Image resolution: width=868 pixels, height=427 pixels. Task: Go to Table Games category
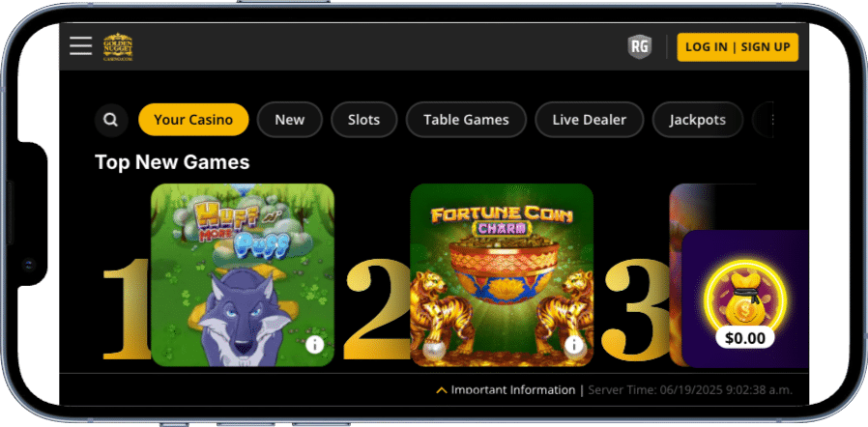point(466,120)
